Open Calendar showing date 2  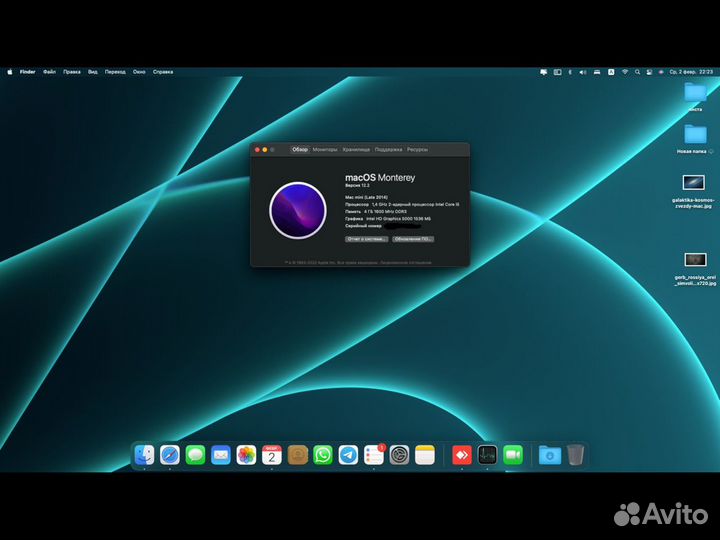(272, 455)
